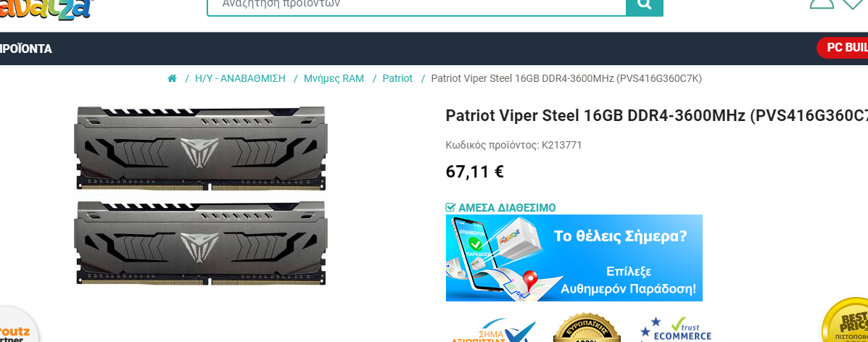Click the product search input field
The height and width of the screenshot is (342, 868).
click(x=416, y=5)
